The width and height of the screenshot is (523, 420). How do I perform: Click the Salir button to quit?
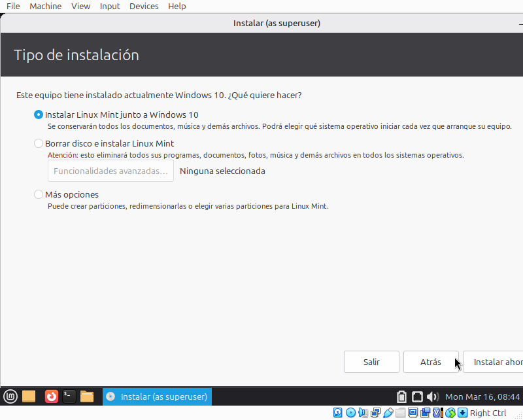(371, 362)
